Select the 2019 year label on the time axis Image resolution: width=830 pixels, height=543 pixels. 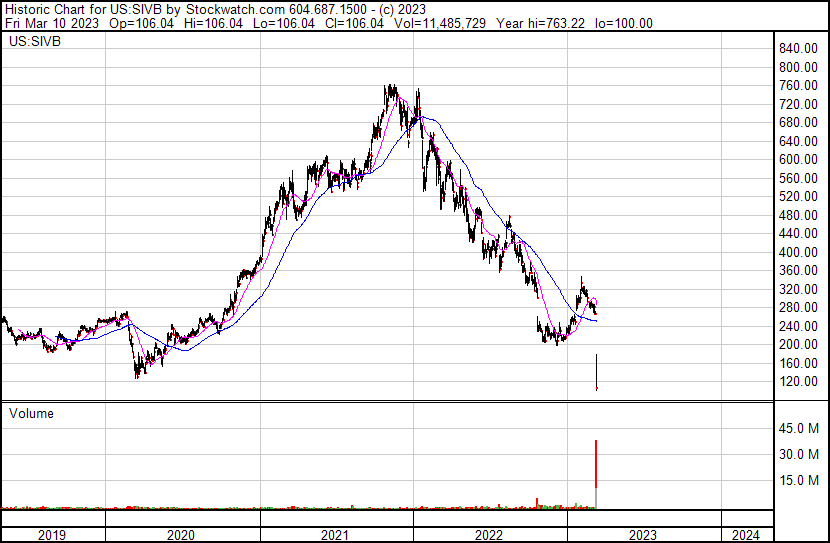click(x=52, y=535)
